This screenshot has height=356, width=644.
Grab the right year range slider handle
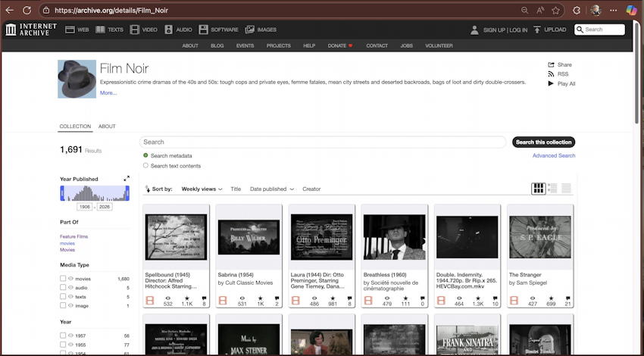coord(127,193)
